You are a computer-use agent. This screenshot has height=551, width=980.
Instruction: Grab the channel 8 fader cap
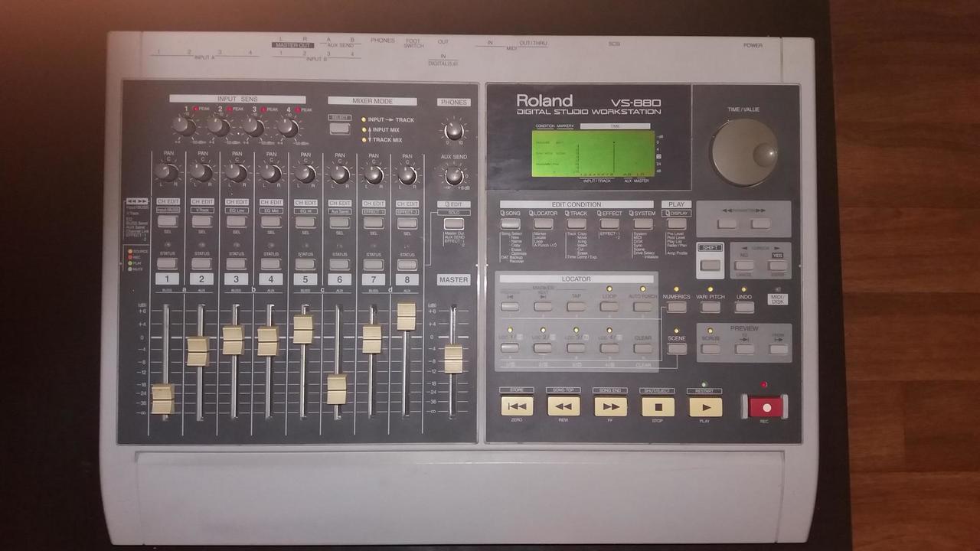407,316
